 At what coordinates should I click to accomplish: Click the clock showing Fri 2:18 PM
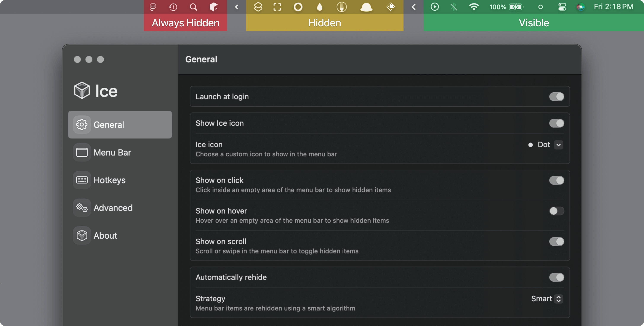(613, 7)
